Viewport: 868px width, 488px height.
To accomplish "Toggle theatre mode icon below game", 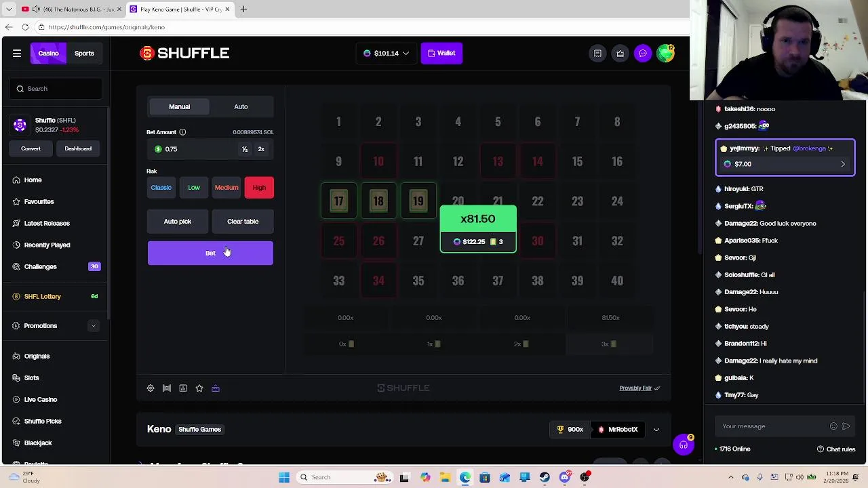I will [167, 388].
